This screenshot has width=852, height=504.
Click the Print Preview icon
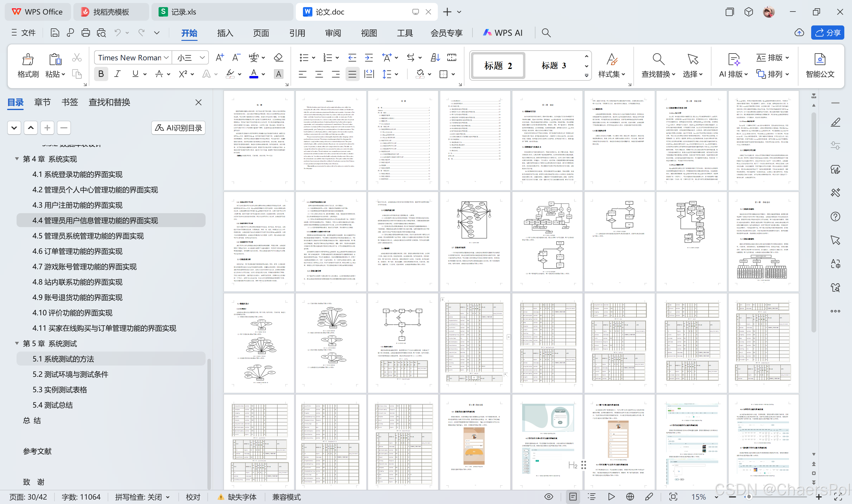pos(101,33)
